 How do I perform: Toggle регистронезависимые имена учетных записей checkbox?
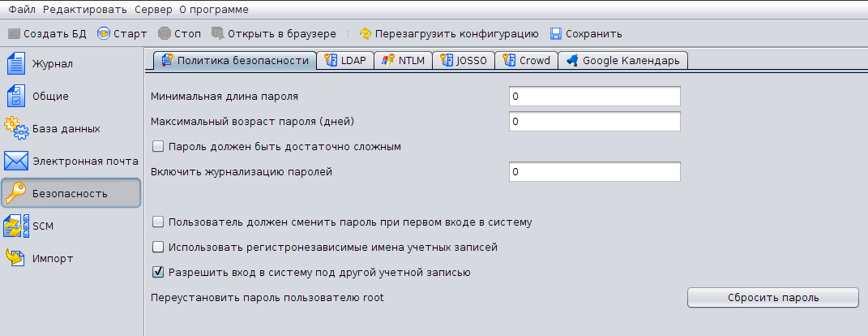pos(158,247)
